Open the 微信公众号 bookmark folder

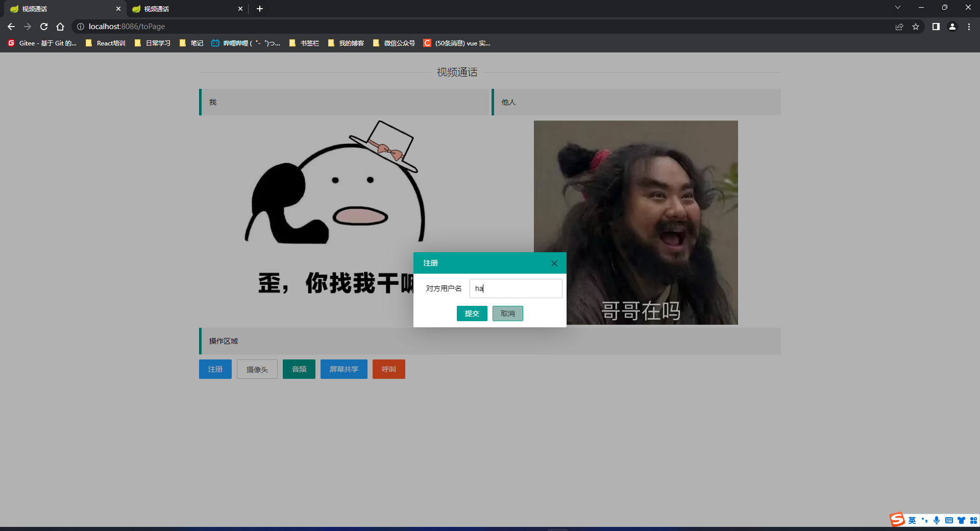(x=394, y=43)
